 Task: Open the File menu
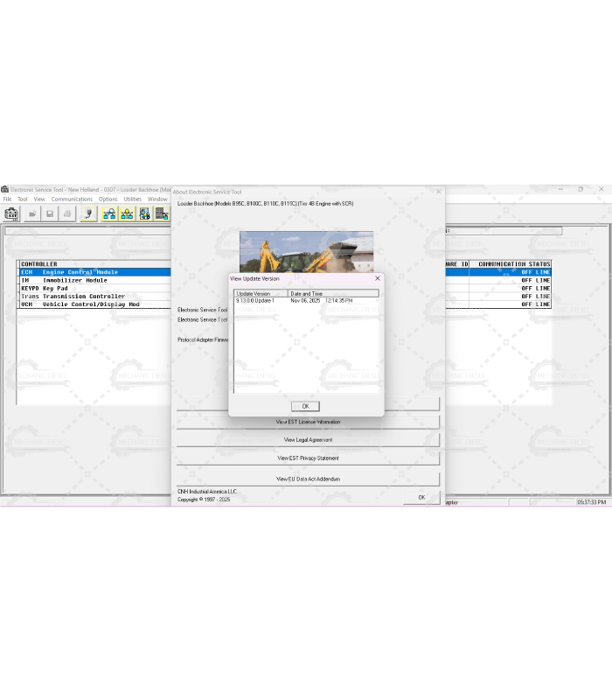coord(7,199)
